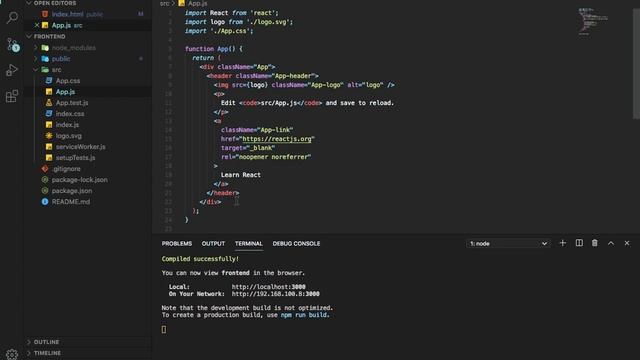This screenshot has width=640, height=360.
Task: Open the Extensions view
Action: click(12, 96)
